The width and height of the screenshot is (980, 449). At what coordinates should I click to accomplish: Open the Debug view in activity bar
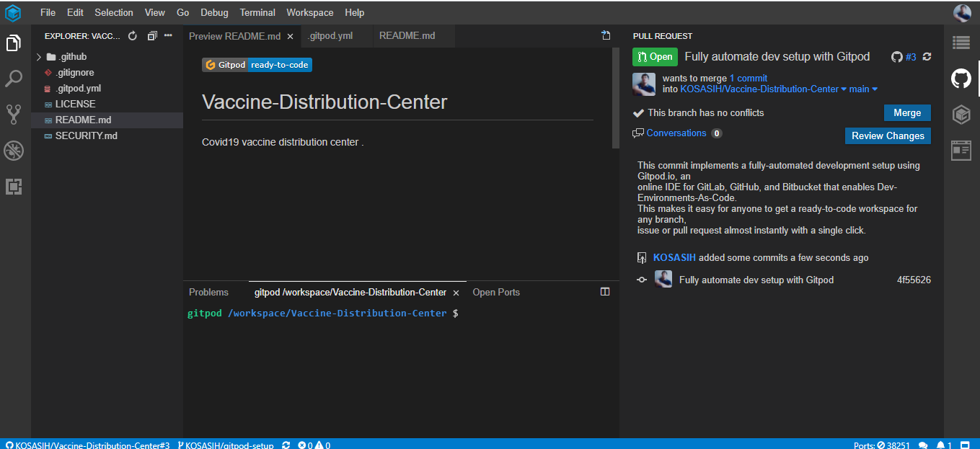(x=14, y=151)
